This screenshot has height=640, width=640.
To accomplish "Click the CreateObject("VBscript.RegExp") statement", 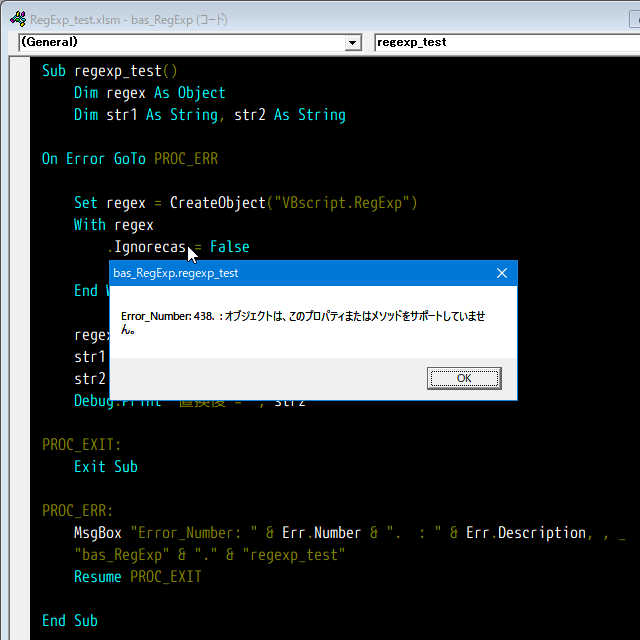I will click(x=292, y=203).
